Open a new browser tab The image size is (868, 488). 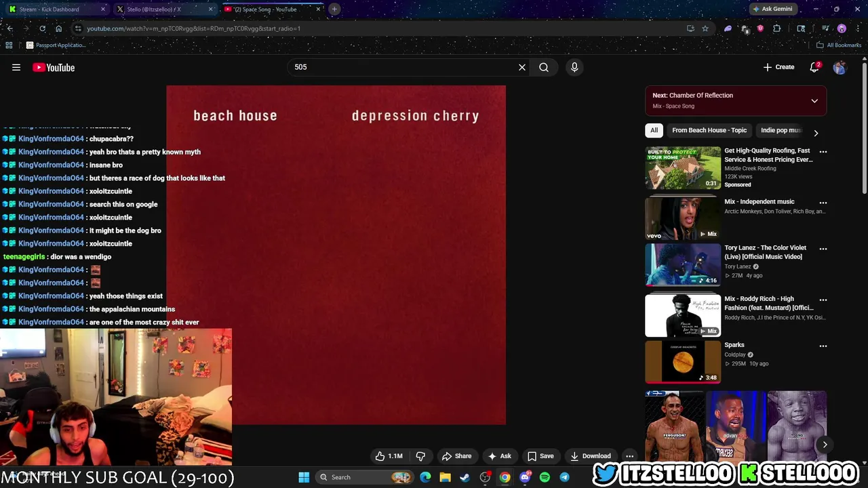pyautogui.click(x=334, y=9)
